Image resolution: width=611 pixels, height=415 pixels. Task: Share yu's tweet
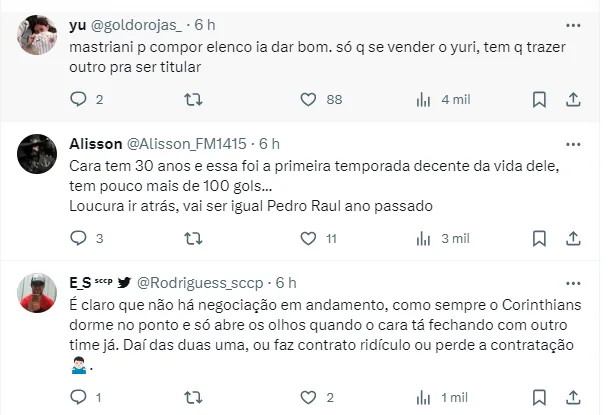click(573, 99)
